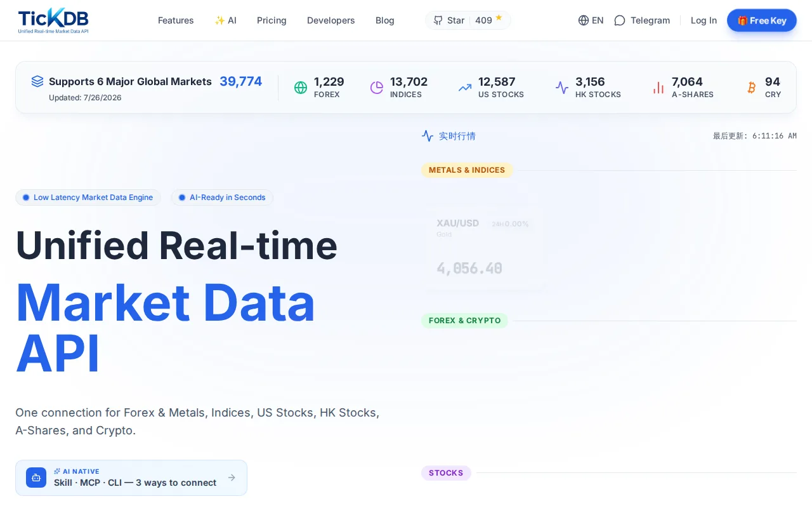Click the 最后更新 timestamp text
This screenshot has width=812, height=508.
pyautogui.click(x=755, y=136)
